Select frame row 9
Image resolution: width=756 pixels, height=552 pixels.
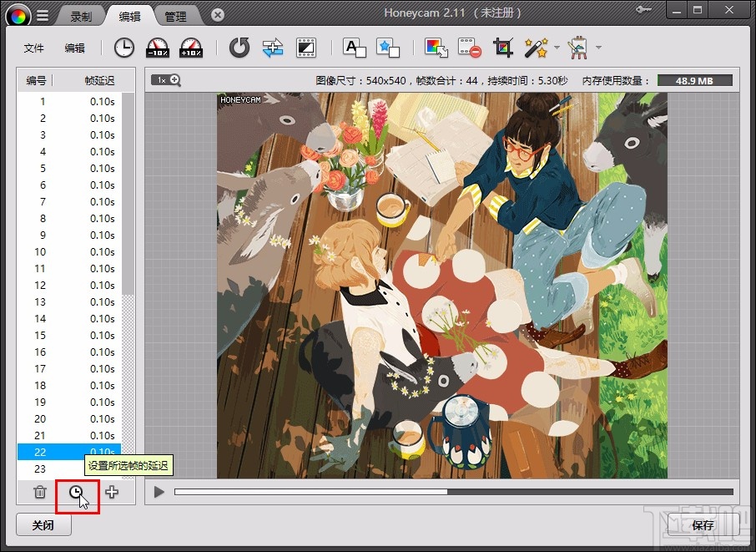coord(69,235)
